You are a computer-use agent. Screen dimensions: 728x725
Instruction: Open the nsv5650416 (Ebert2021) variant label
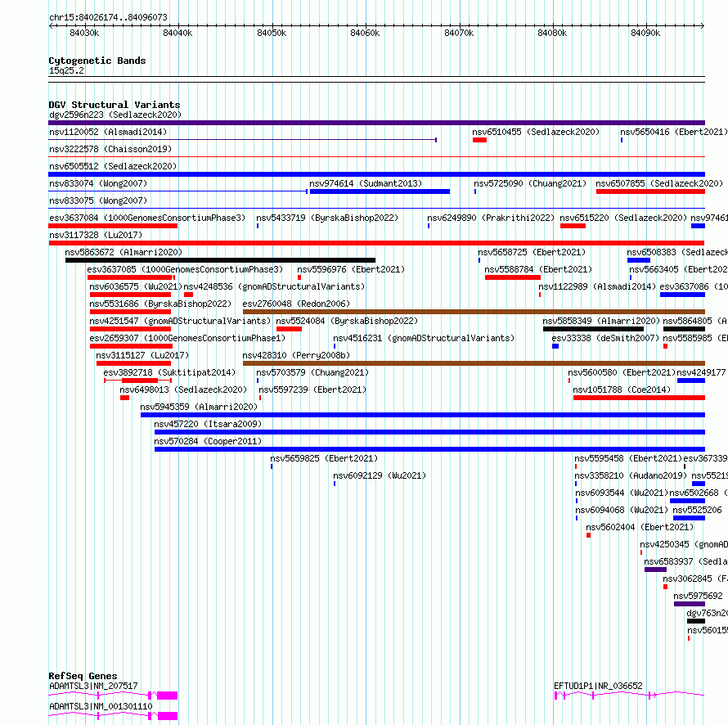pos(674,132)
